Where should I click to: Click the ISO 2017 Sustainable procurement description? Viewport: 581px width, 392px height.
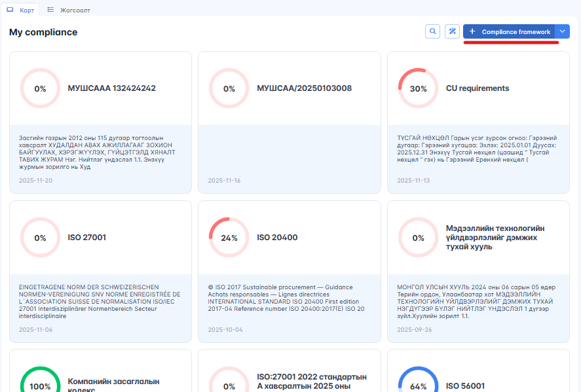(x=286, y=298)
